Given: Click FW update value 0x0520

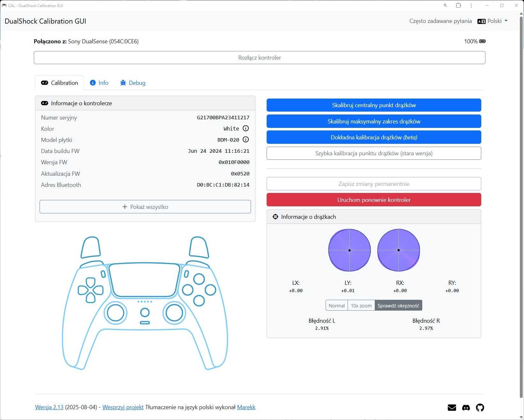Looking at the screenshot, I should pyautogui.click(x=240, y=174).
